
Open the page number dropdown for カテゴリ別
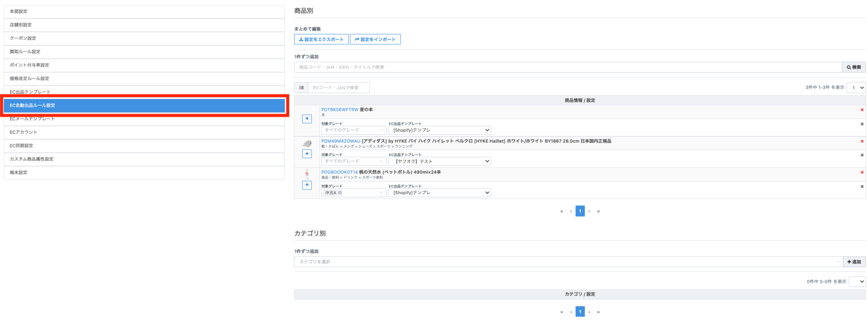857,282
